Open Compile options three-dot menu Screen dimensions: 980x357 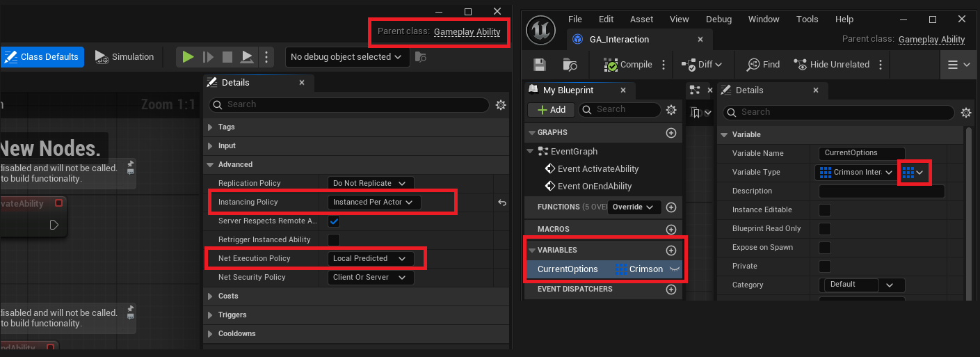coord(664,65)
